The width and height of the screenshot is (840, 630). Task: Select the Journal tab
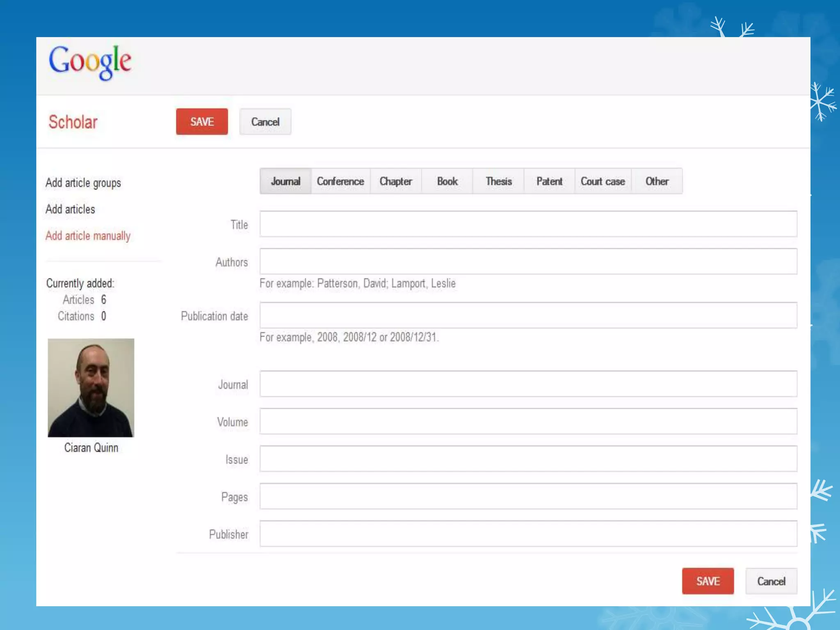coord(285,181)
